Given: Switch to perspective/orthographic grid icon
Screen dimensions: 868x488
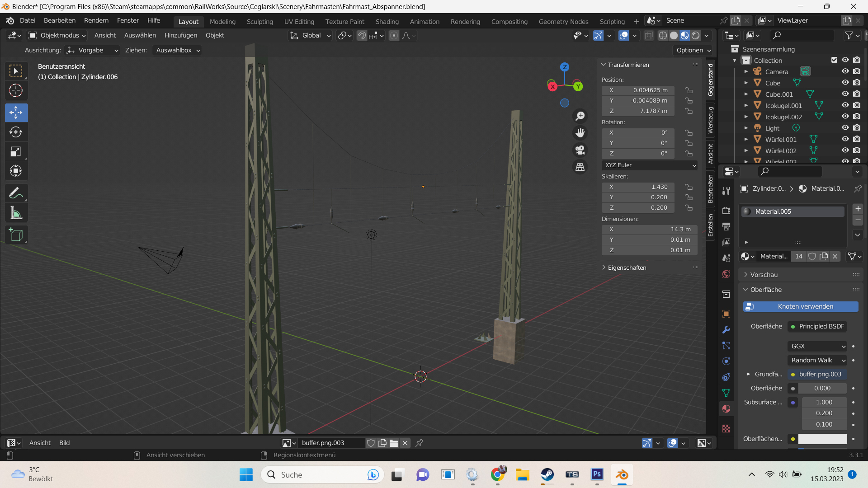Looking at the screenshot, I should (x=580, y=167).
